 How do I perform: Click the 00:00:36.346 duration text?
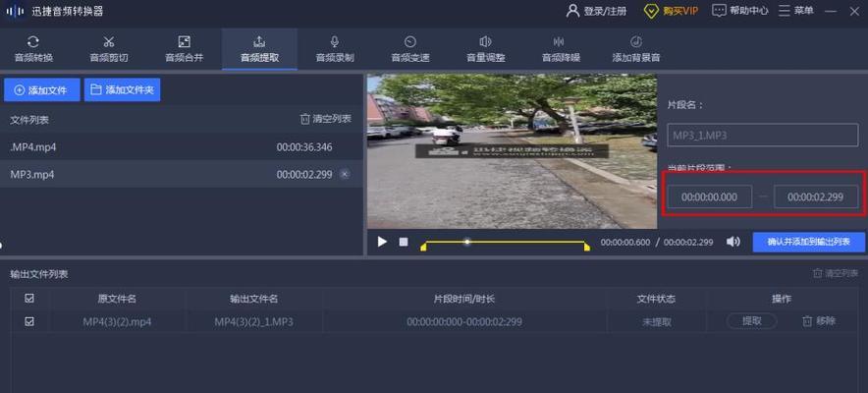click(304, 147)
